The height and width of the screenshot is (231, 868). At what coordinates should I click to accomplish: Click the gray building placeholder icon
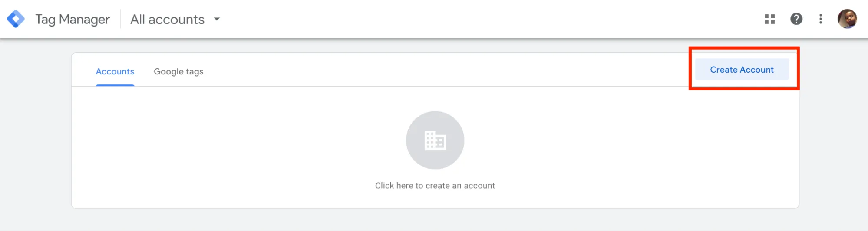pos(435,140)
